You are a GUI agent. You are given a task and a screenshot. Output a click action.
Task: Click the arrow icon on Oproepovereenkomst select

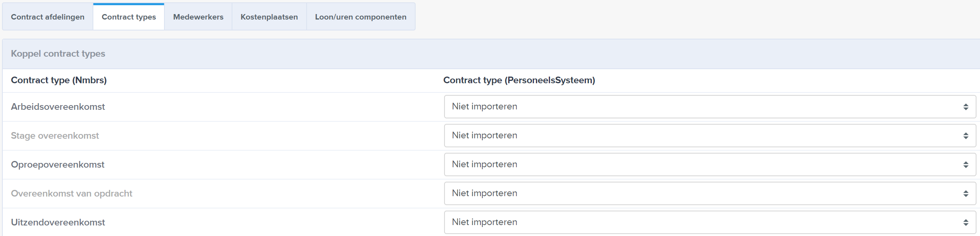966,164
